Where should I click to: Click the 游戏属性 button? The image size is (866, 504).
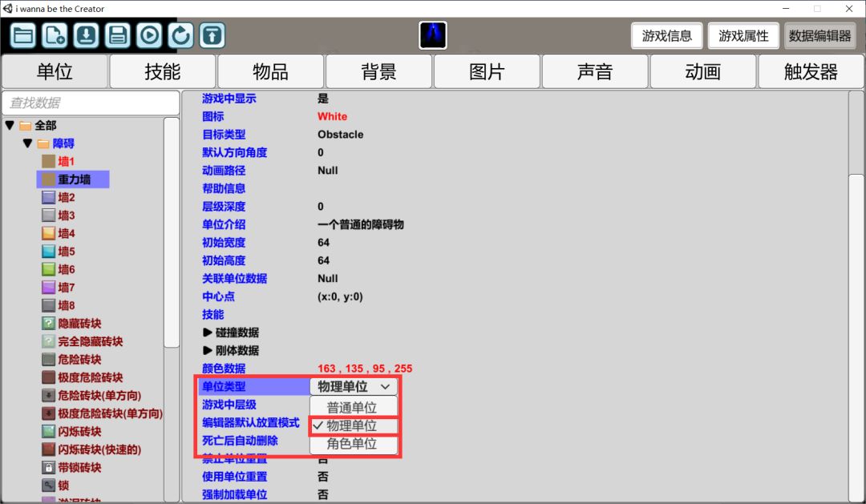point(743,36)
